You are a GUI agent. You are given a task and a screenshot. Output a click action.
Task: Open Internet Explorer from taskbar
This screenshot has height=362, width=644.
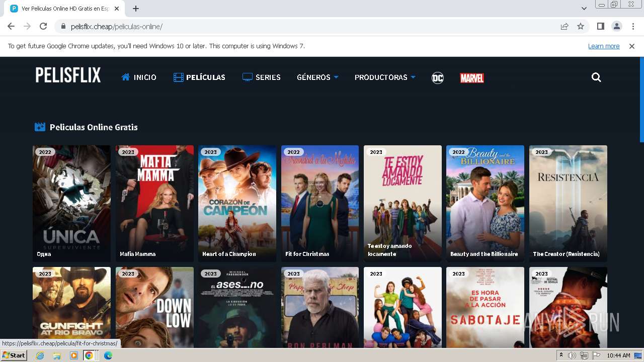tap(40, 355)
